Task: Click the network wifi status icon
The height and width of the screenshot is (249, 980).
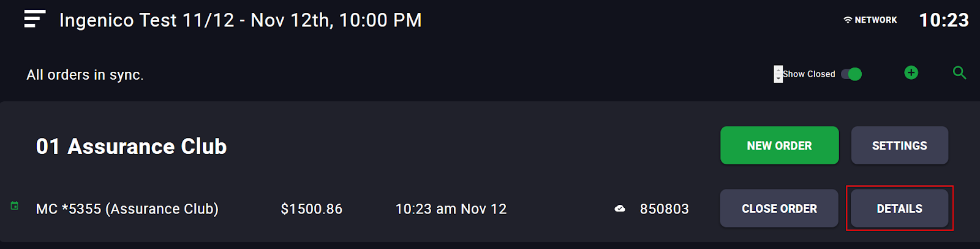Action: coord(848,20)
